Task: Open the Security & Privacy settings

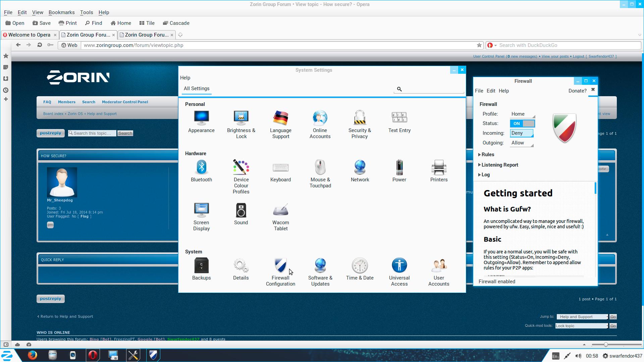Action: point(360,118)
